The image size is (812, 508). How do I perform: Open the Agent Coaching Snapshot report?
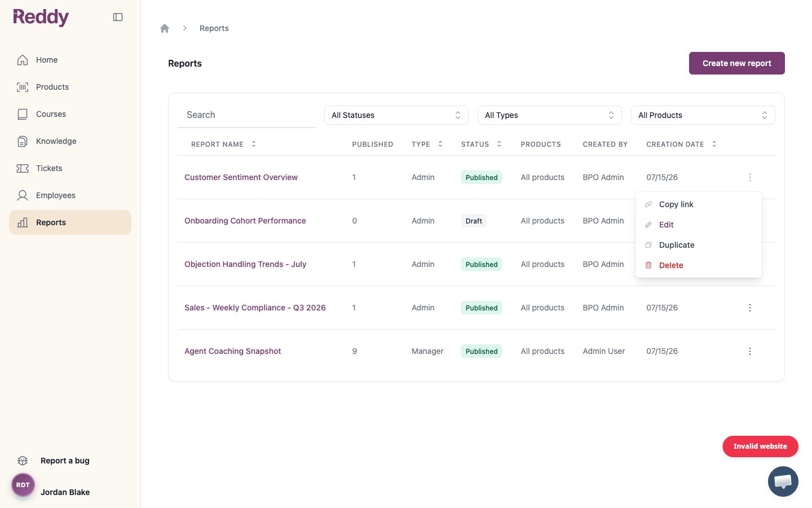[x=232, y=351]
